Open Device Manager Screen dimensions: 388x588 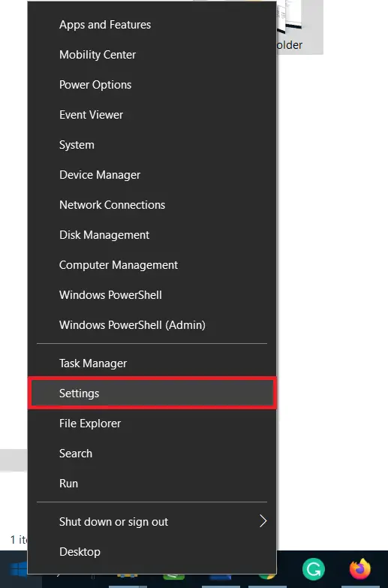tap(152, 175)
